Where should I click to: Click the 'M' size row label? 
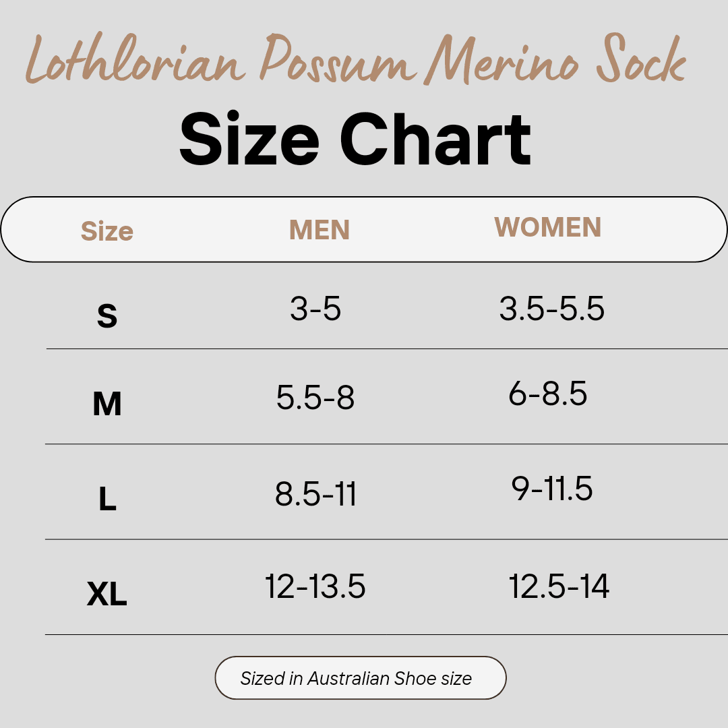[x=107, y=404]
